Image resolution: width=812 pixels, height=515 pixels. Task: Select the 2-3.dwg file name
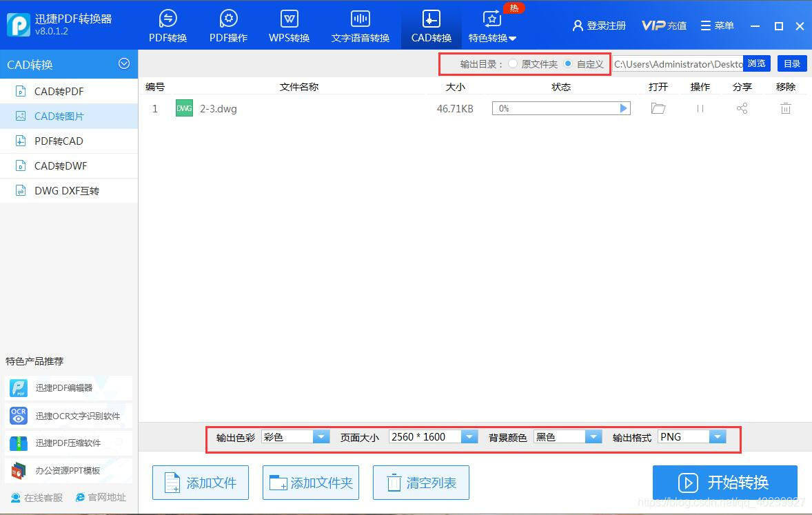tap(218, 109)
